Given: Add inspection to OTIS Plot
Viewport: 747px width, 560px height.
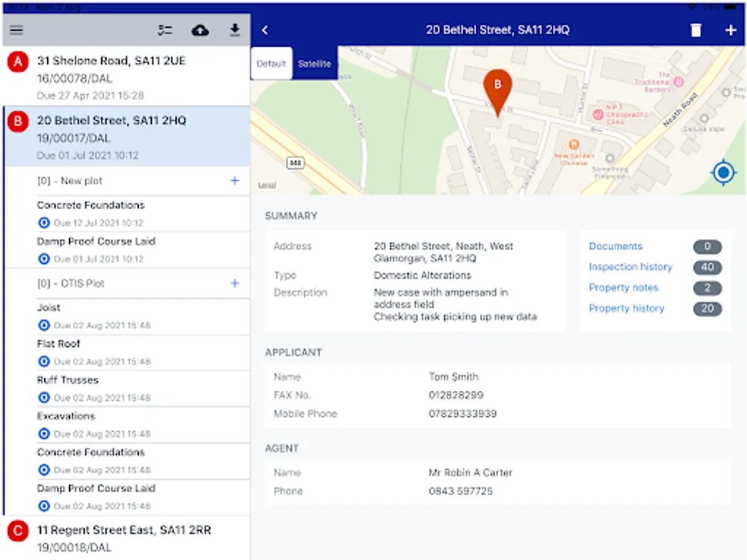Looking at the screenshot, I should pyautogui.click(x=235, y=284).
